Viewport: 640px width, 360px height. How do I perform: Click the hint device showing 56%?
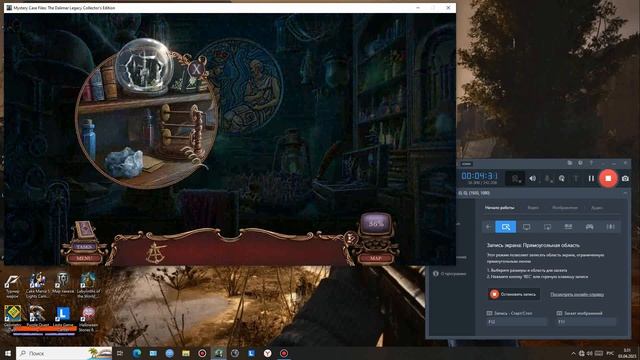pyautogui.click(x=376, y=224)
